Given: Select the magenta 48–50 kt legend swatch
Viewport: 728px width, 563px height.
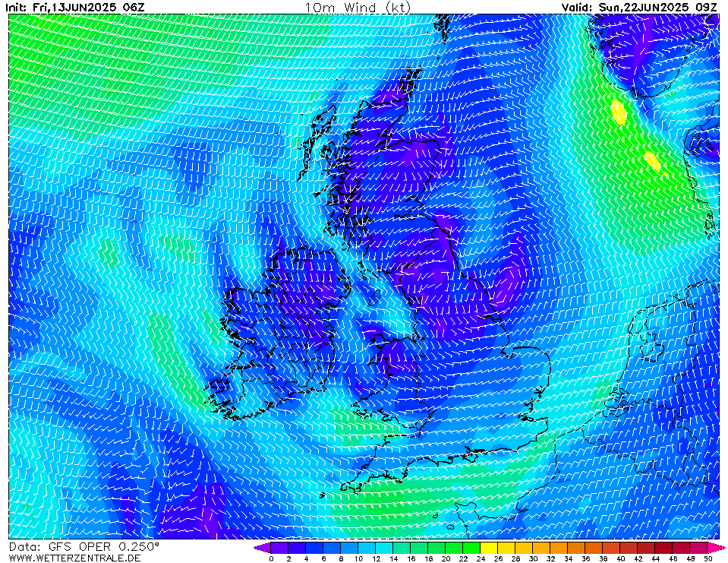Looking at the screenshot, I should 698,548.
